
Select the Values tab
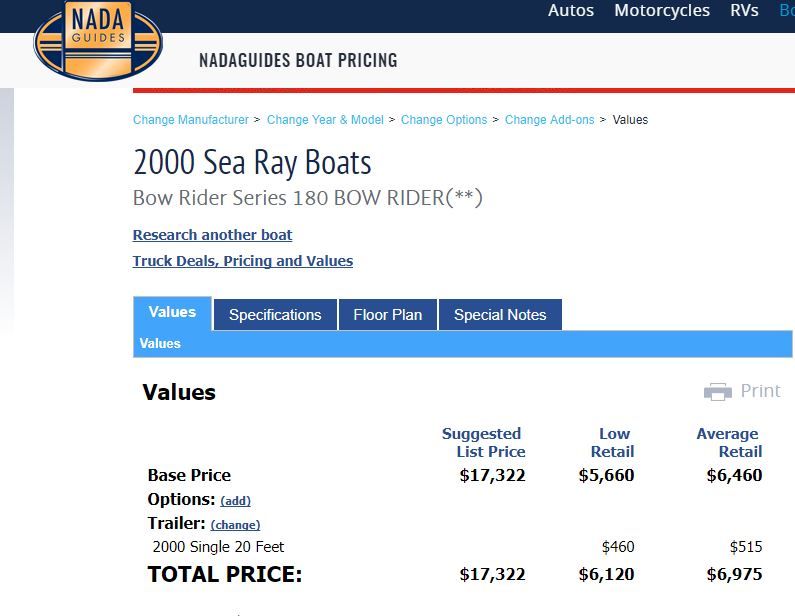(x=172, y=312)
